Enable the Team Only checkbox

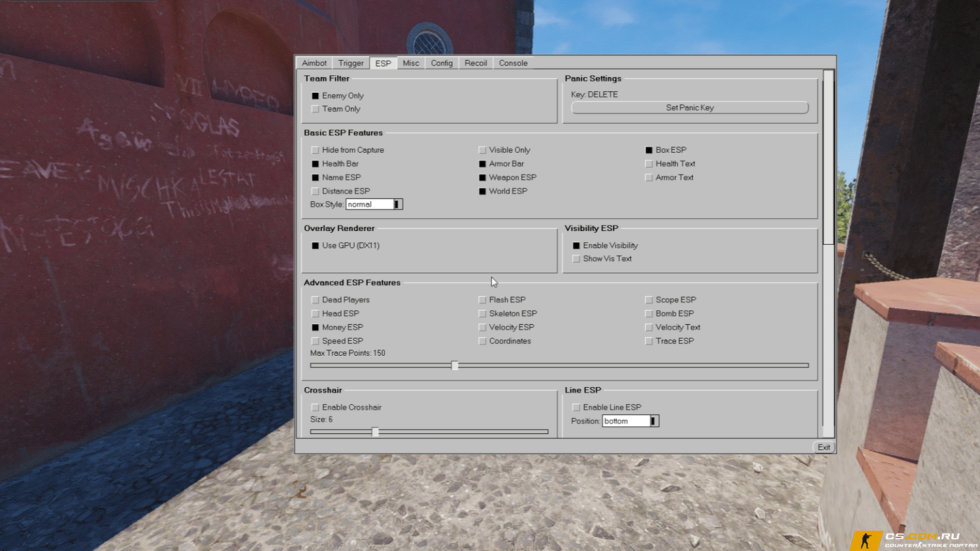[316, 109]
